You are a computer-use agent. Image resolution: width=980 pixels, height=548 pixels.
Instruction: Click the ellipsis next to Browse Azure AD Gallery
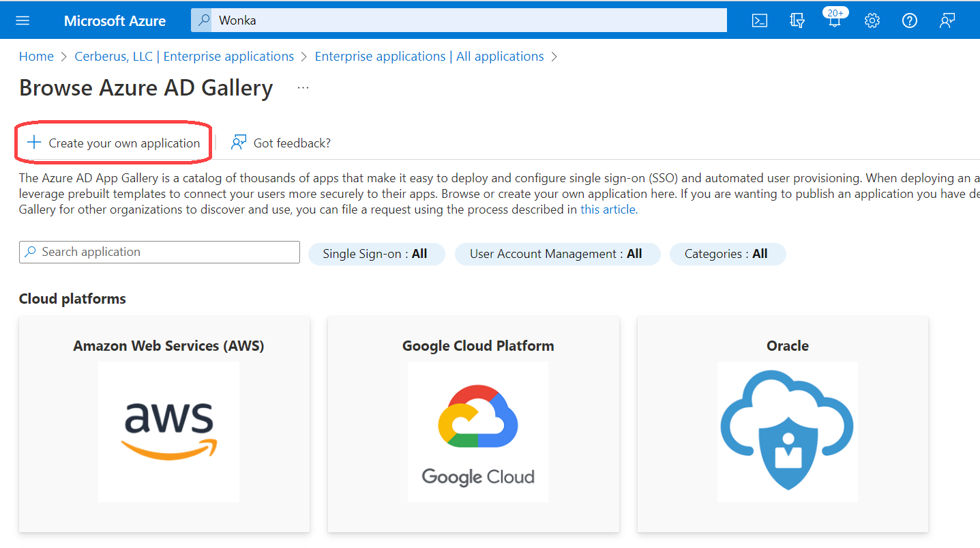303,88
